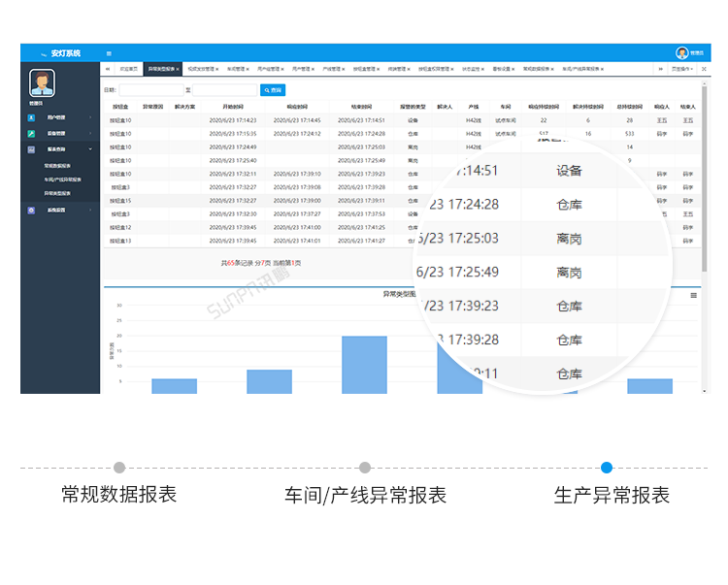Switch to the 欢迎首页 tab

click(x=128, y=70)
